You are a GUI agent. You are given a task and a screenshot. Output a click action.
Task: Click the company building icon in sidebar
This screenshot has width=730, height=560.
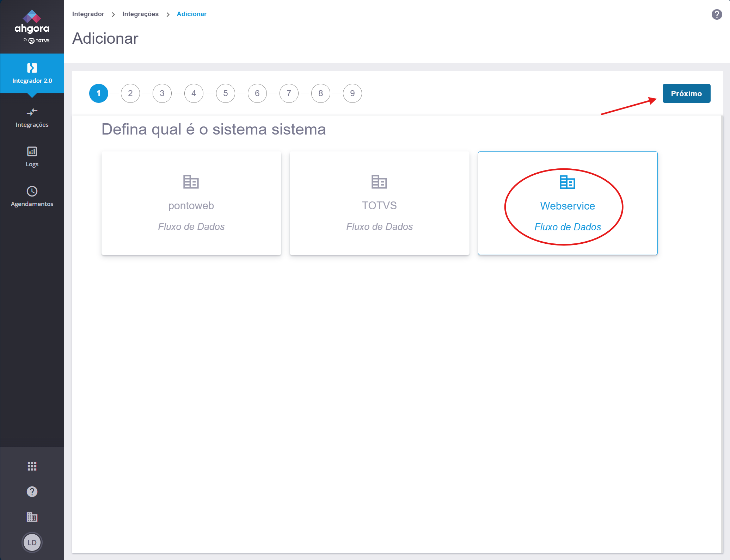pos(32,517)
